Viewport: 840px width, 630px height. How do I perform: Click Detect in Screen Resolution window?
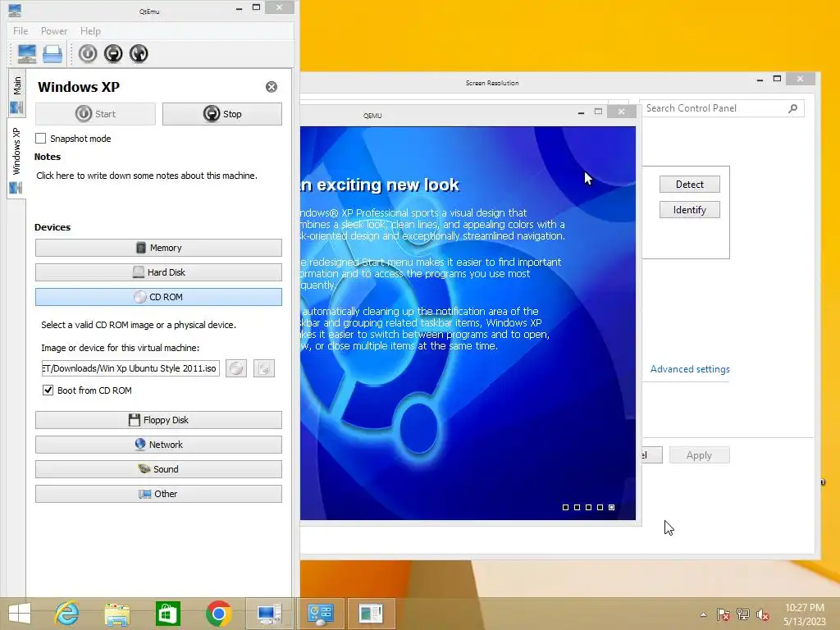[x=689, y=185]
